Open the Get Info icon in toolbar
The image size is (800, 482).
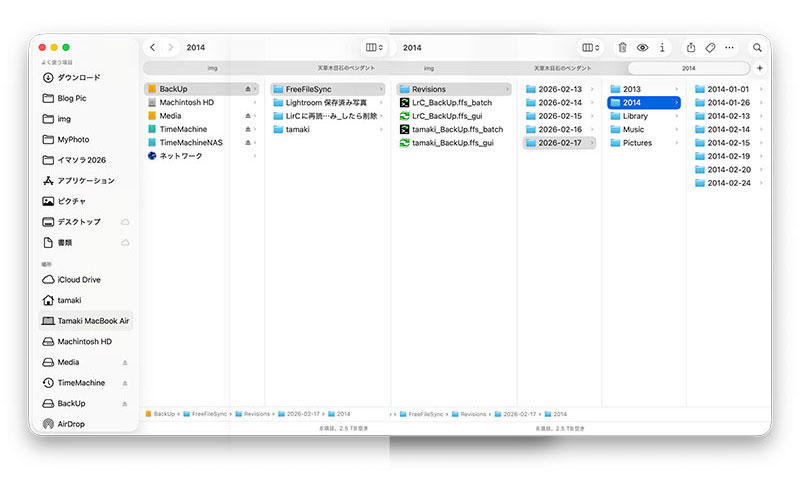(x=661, y=47)
